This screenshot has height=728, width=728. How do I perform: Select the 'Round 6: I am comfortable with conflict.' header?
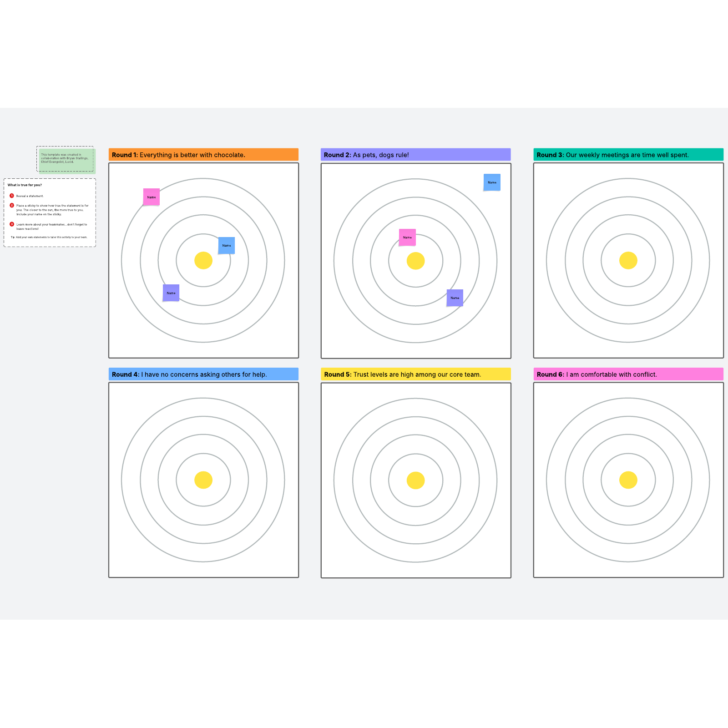tap(628, 374)
